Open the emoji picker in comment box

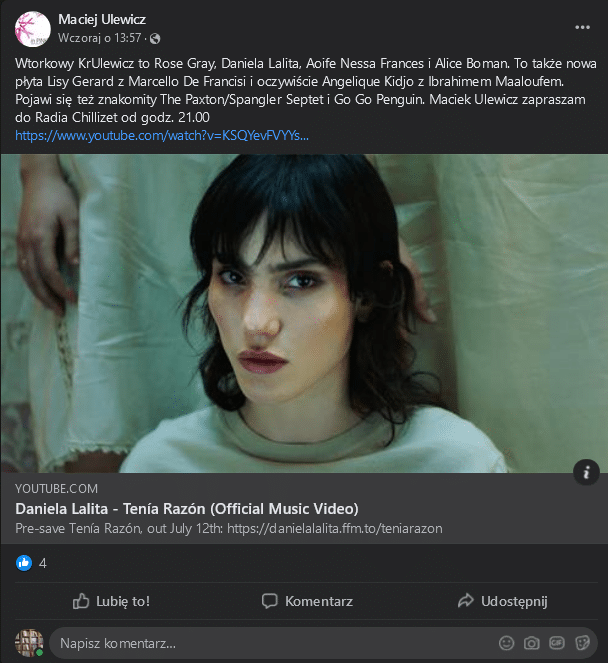pos(506,643)
